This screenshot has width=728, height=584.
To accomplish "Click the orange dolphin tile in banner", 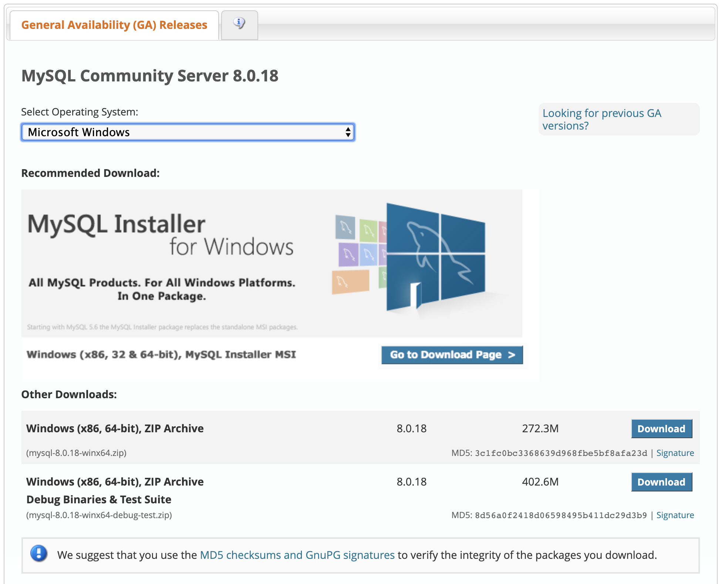I will 350,282.
